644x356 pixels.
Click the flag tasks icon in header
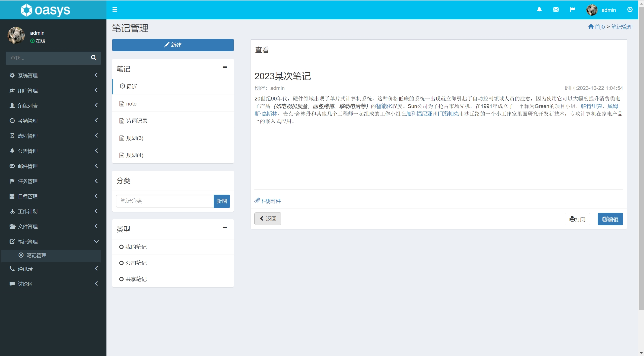[x=572, y=10]
